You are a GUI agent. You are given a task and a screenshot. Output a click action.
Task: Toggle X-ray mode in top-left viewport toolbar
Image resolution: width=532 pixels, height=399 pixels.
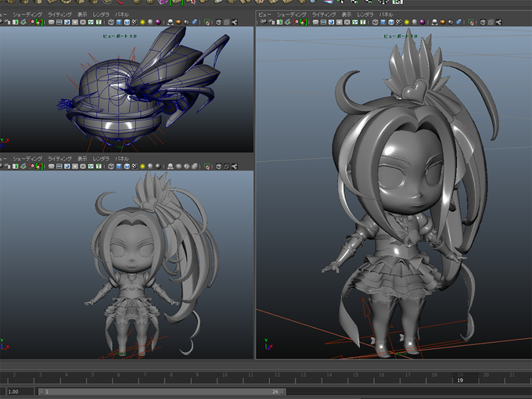(x=219, y=22)
